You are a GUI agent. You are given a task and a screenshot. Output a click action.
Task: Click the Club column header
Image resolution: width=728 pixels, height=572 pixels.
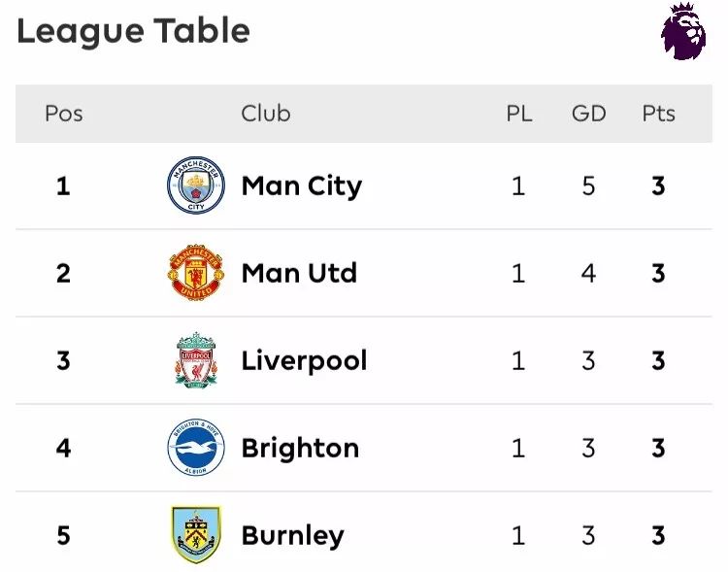click(266, 114)
